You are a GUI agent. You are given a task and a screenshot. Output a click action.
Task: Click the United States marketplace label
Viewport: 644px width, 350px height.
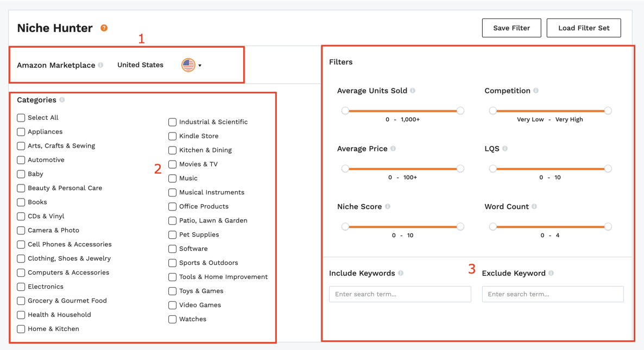(141, 65)
